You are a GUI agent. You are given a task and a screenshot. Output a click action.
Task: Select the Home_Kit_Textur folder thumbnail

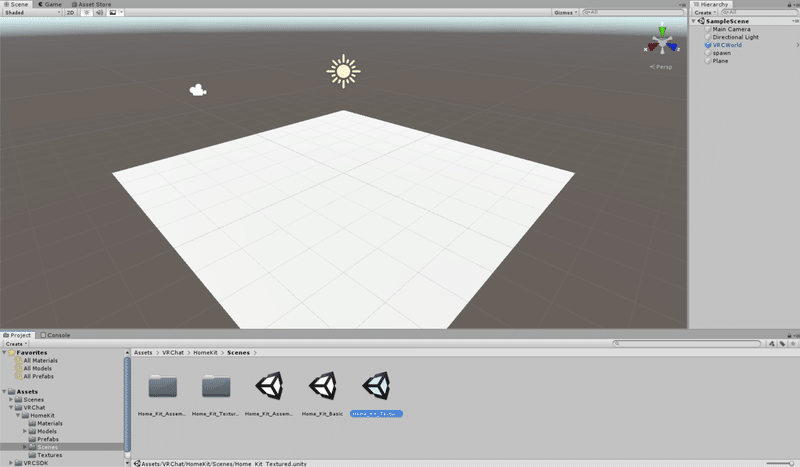(216, 386)
